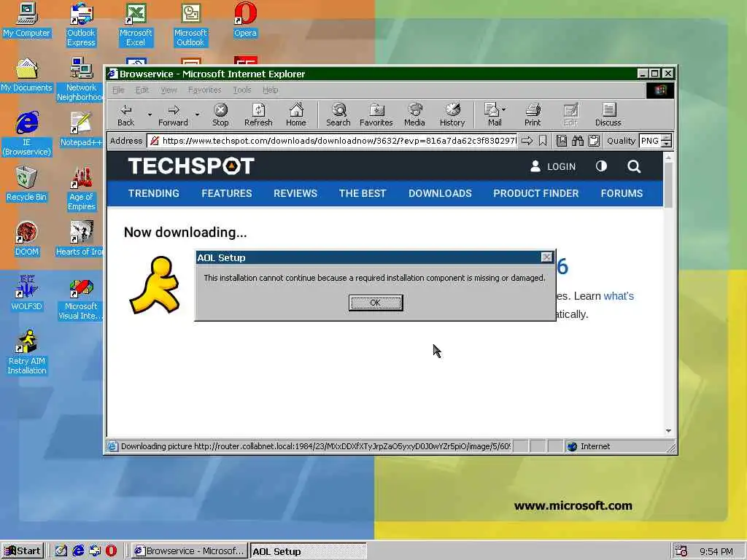Switch to AOL Setup taskbar button
The width and height of the screenshot is (747, 560).
(309, 551)
